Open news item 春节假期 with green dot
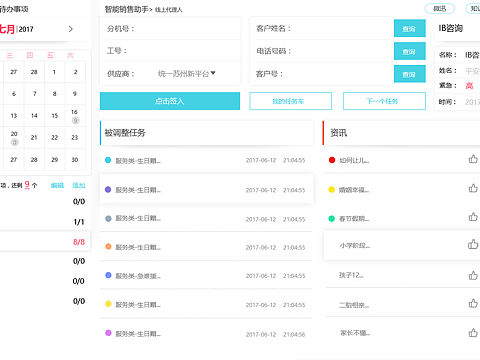The width and height of the screenshot is (480, 360). tap(354, 219)
